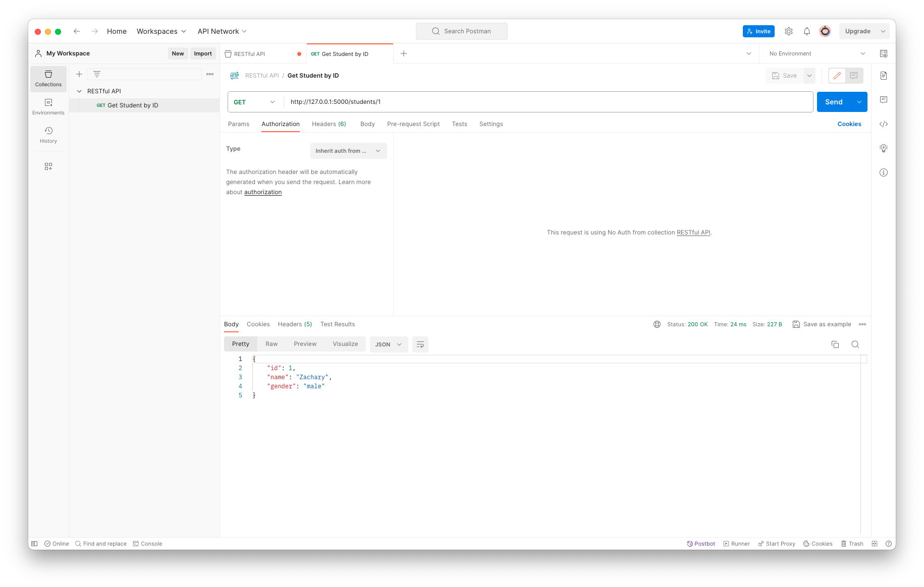
Task: Open the request Settings tab
Action: pyautogui.click(x=491, y=124)
